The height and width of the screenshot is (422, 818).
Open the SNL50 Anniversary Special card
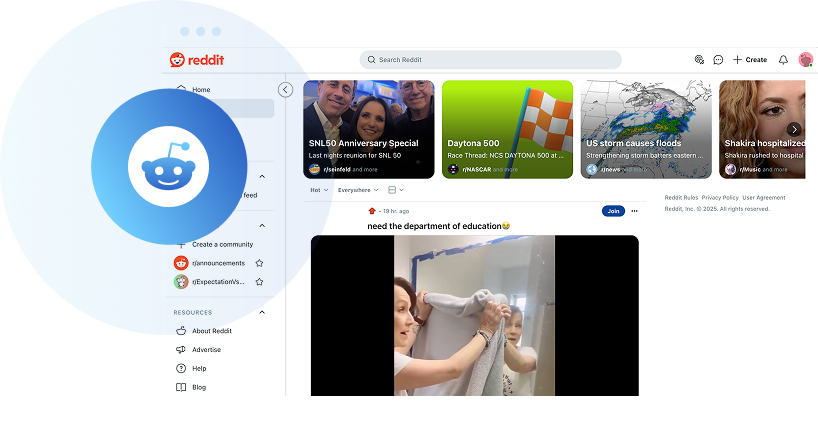click(x=369, y=129)
